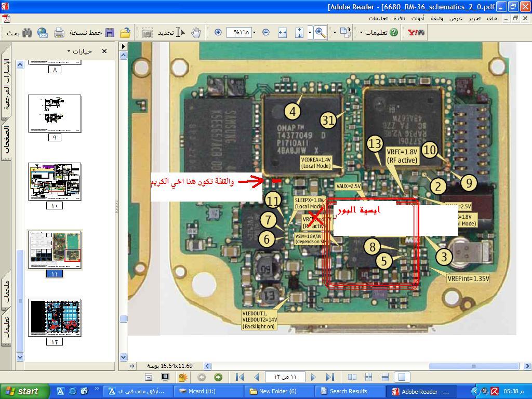
Task: Zoom in with the plus circle button
Action: tap(218, 33)
